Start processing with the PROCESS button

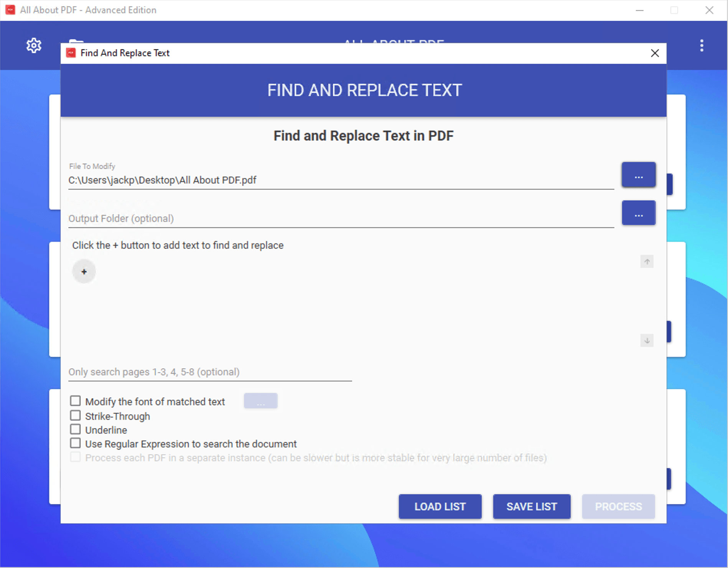pyautogui.click(x=618, y=506)
